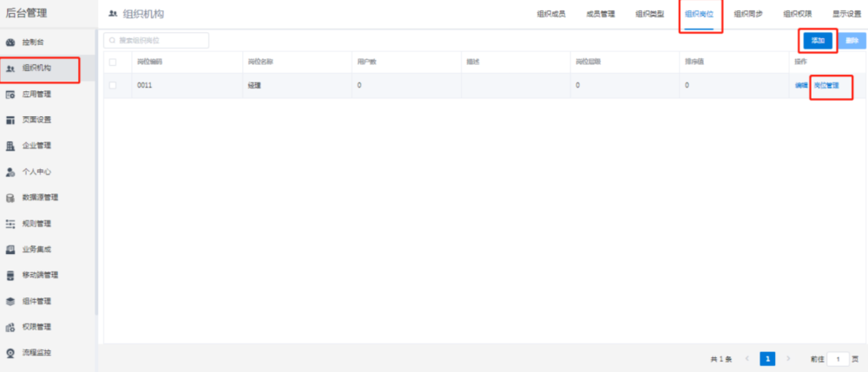This screenshot has width=868, height=372.
Task: Click the blue 添加 button
Action: pos(818,41)
